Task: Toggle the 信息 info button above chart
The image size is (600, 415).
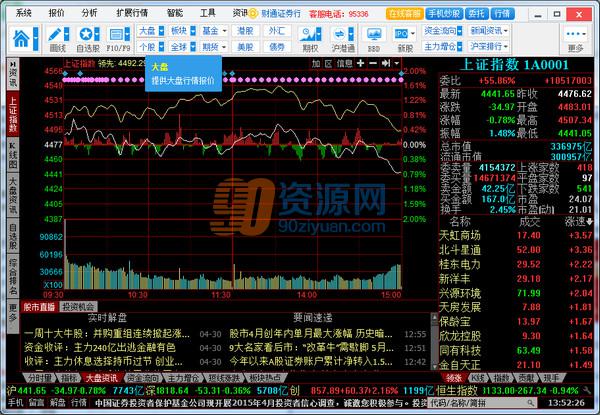Action: (x=344, y=63)
